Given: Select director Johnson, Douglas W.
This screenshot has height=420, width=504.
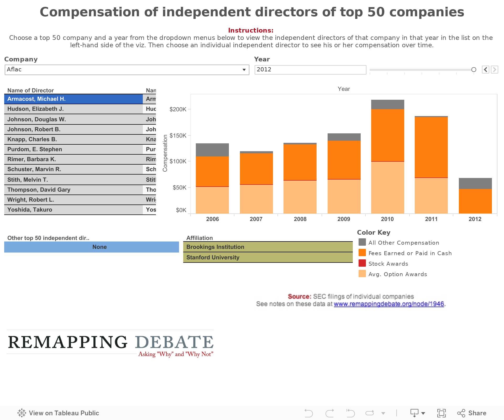Looking at the screenshot, I should [73, 119].
